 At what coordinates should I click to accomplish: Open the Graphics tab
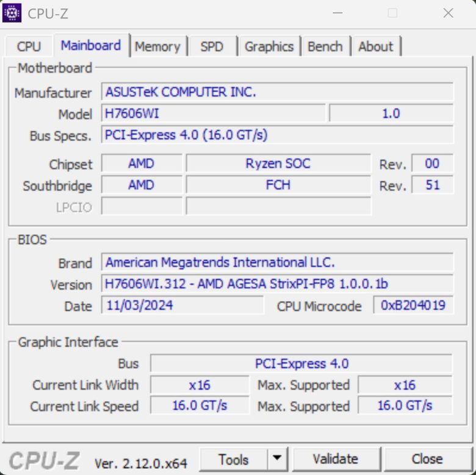269,47
